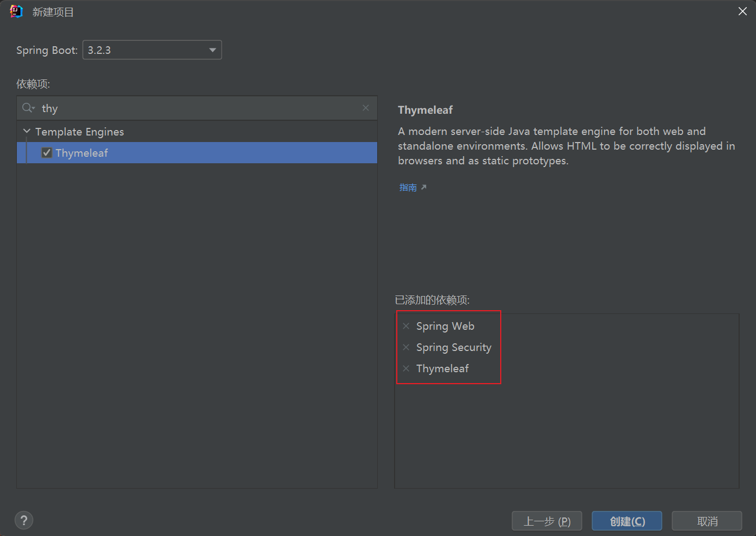Image resolution: width=756 pixels, height=536 pixels.
Task: Select Spring Web in added dependencies
Action: (445, 326)
